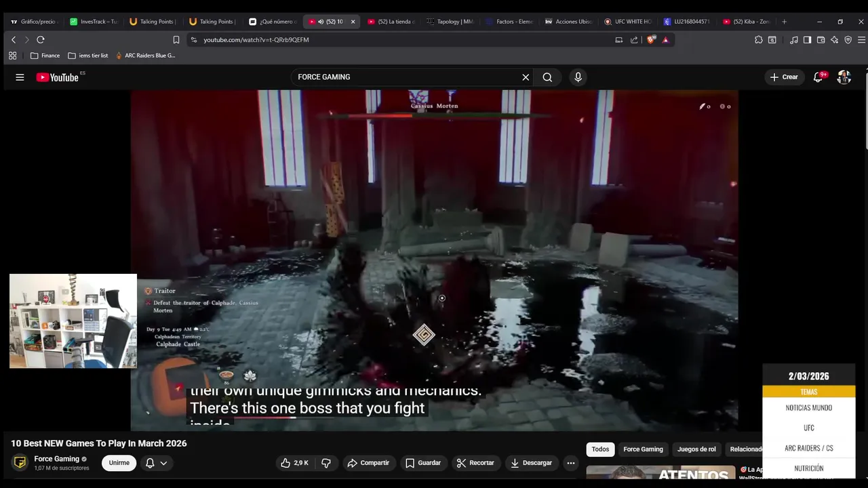The width and height of the screenshot is (868, 488).
Task: Switch to the ¿Qué número tab
Action: (x=272, y=22)
